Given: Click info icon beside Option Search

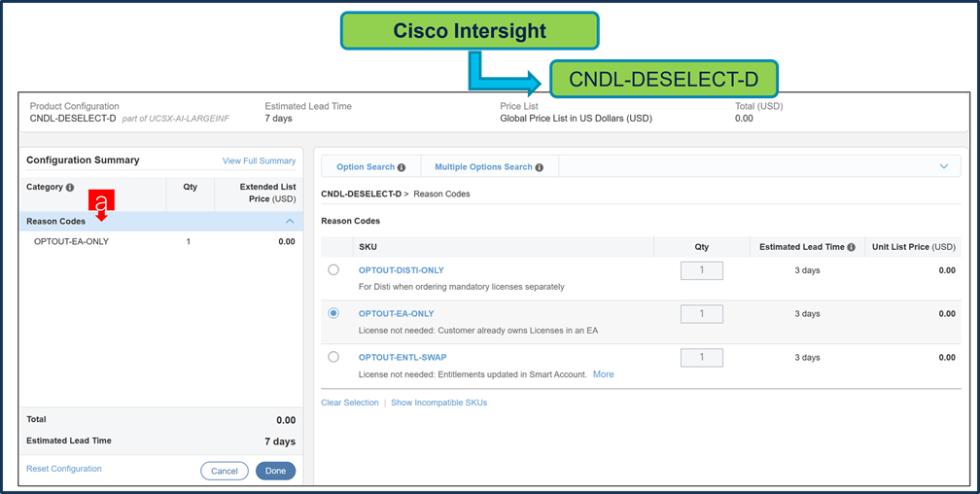Looking at the screenshot, I should click(402, 167).
